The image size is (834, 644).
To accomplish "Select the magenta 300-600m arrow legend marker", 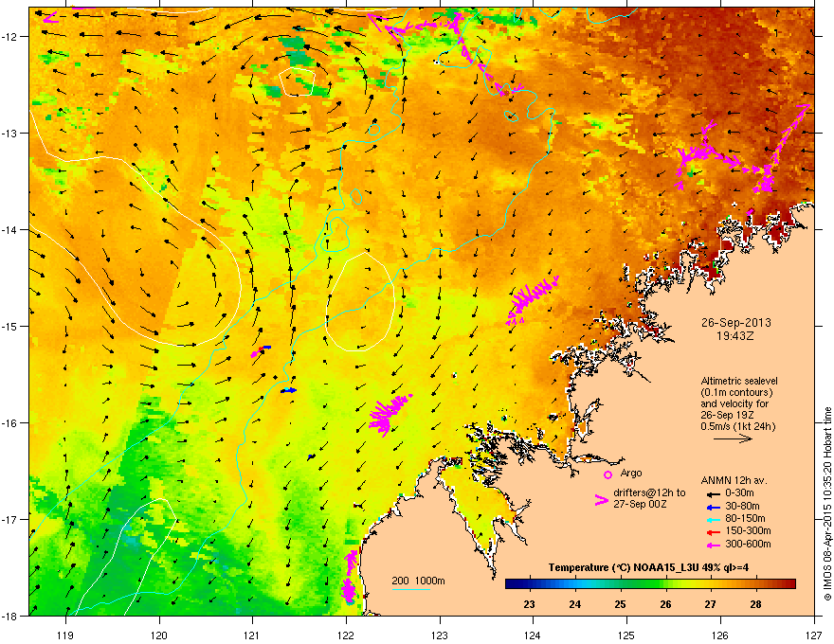I will pyautogui.click(x=713, y=545).
